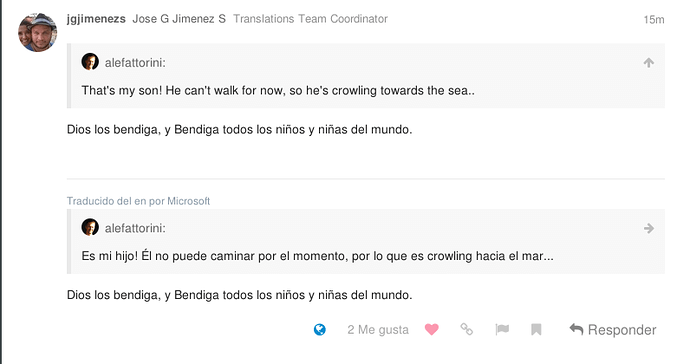Open the jgjimenezs user avatar profile
The height and width of the screenshot is (364, 690).
click(37, 32)
